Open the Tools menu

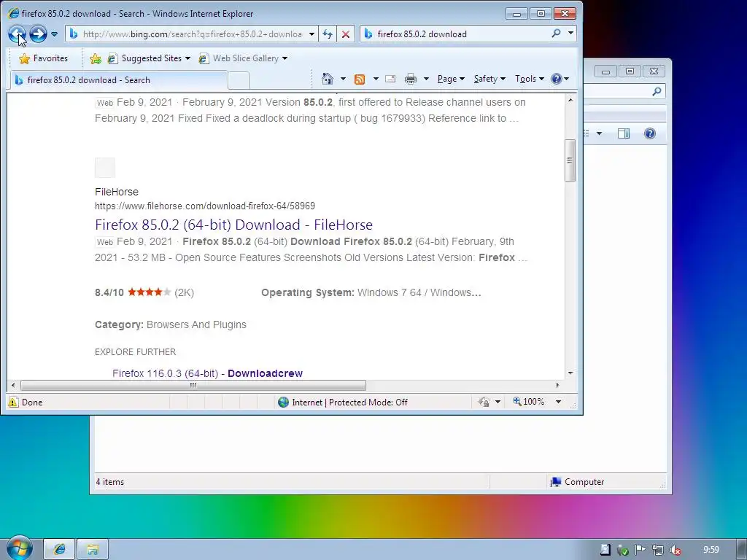(x=530, y=79)
